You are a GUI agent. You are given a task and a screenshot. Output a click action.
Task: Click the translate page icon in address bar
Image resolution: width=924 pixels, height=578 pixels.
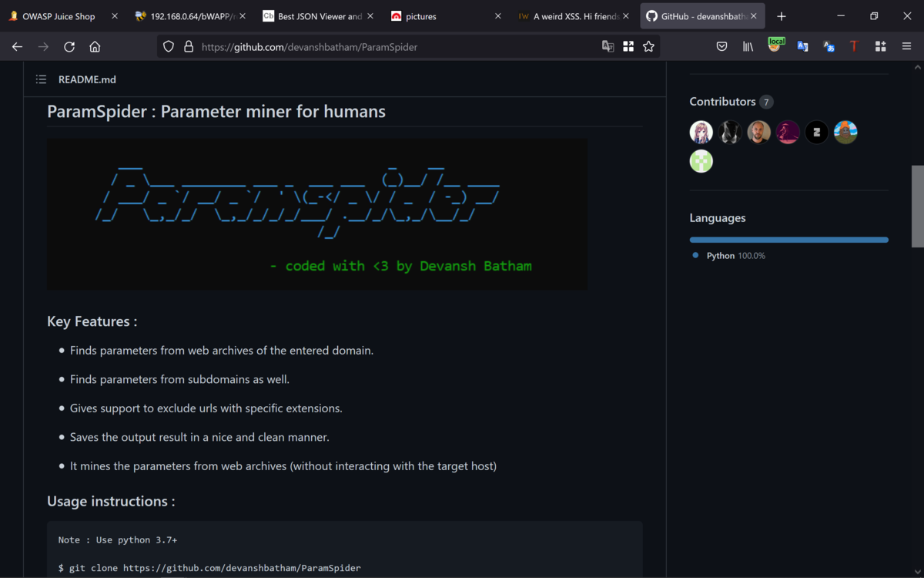coord(608,47)
